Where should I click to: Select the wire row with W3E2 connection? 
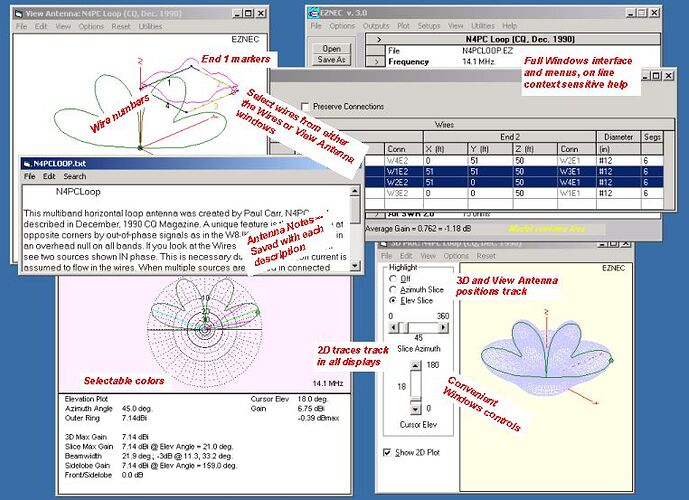click(x=515, y=193)
